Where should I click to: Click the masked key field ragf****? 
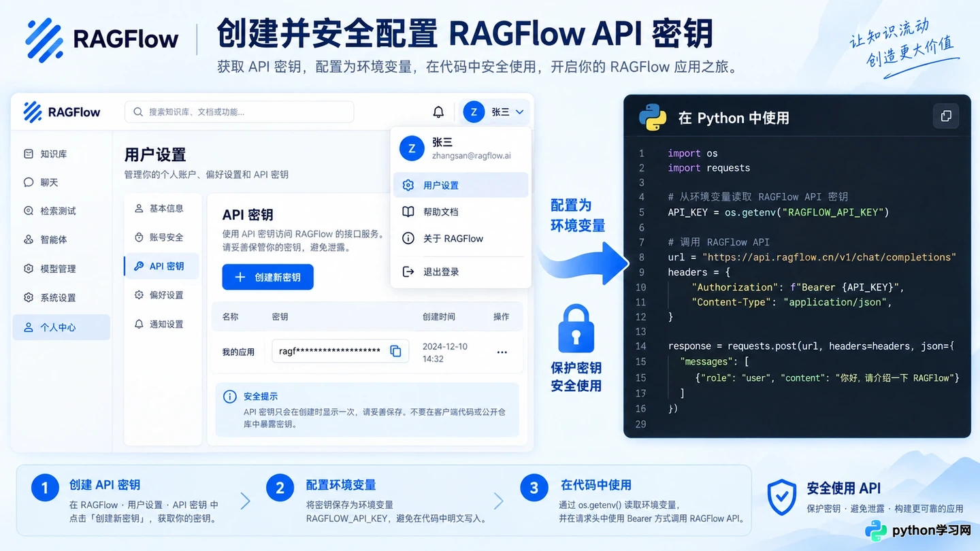pos(340,351)
